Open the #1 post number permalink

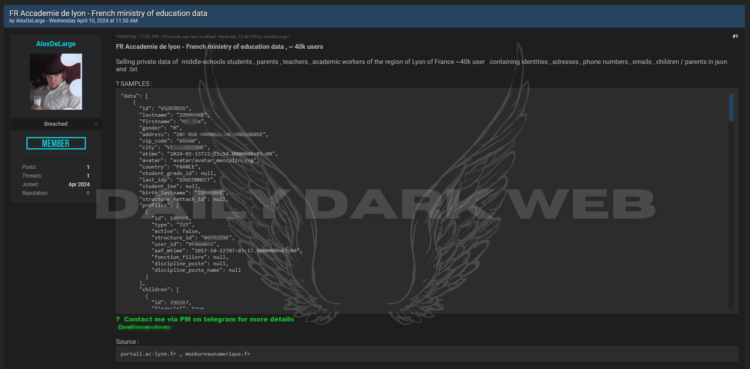pyautogui.click(x=735, y=36)
